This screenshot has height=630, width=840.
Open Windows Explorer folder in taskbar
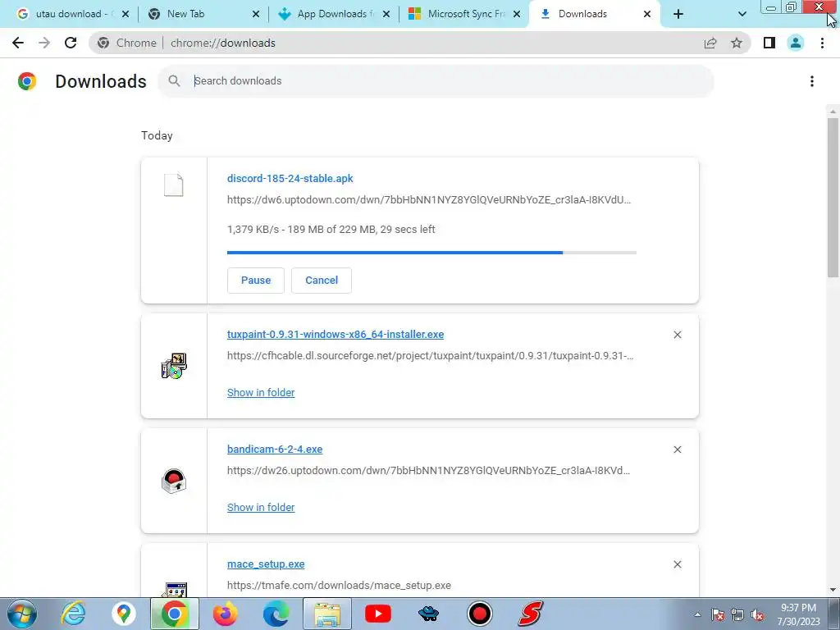[327, 614]
